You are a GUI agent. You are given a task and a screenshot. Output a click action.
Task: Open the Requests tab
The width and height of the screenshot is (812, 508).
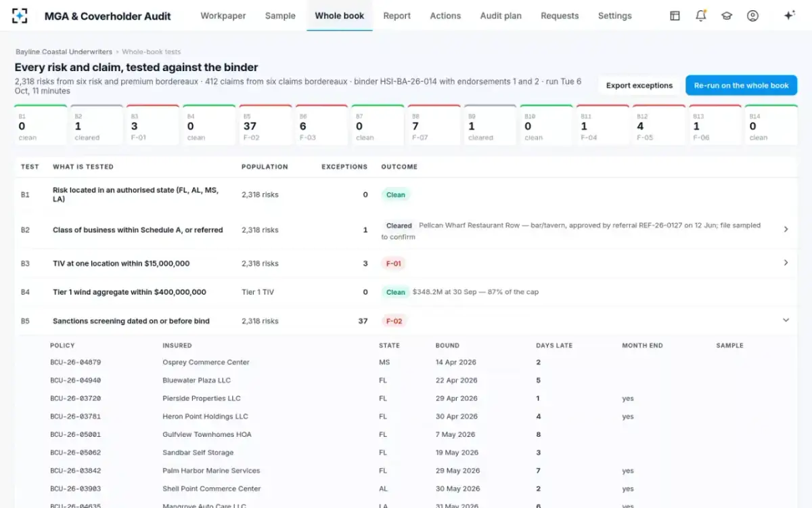point(560,16)
